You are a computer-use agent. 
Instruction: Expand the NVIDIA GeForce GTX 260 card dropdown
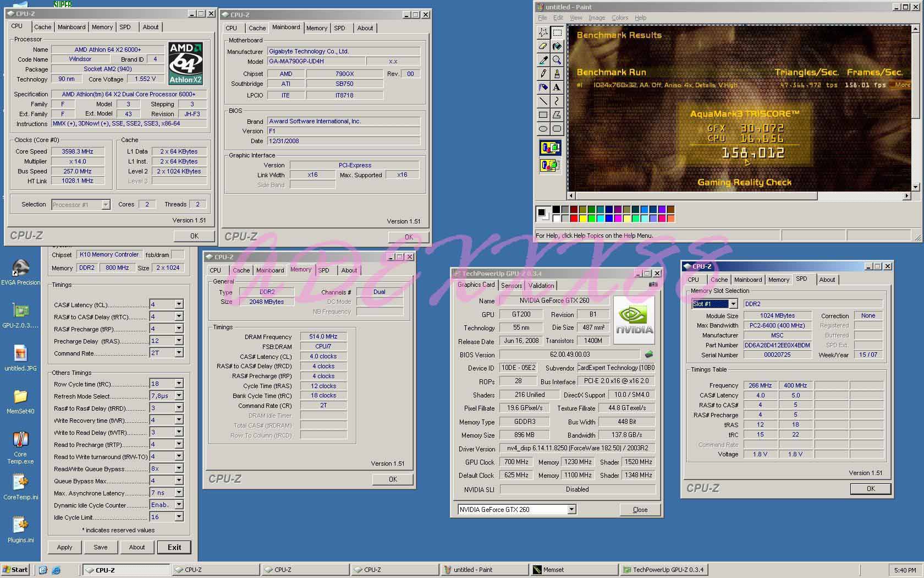click(x=571, y=510)
